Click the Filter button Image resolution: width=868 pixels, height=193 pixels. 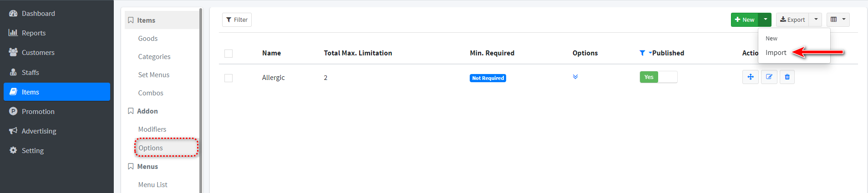237,20
